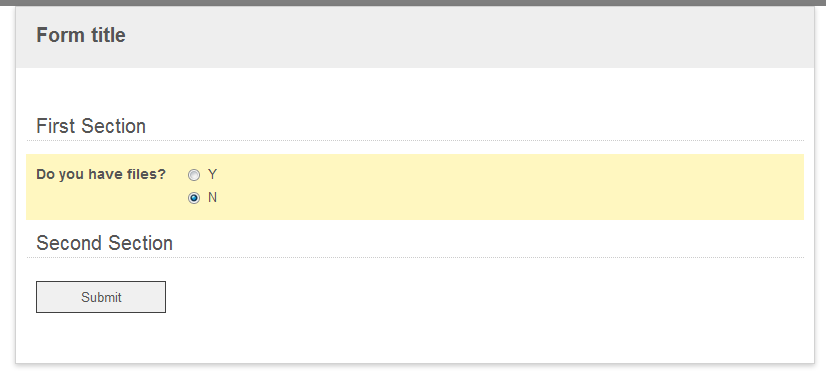Click the "Do you have files?" label
The height and width of the screenshot is (382, 826).
pyautogui.click(x=101, y=174)
